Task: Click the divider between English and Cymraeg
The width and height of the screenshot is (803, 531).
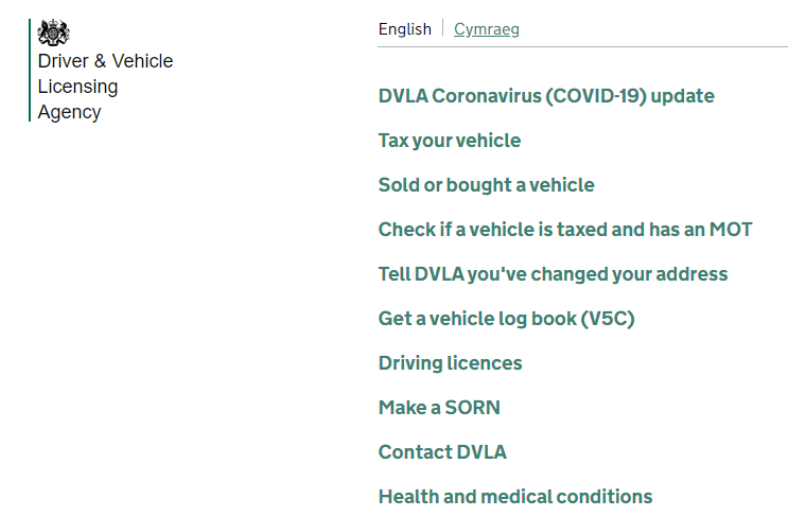Action: click(442, 28)
